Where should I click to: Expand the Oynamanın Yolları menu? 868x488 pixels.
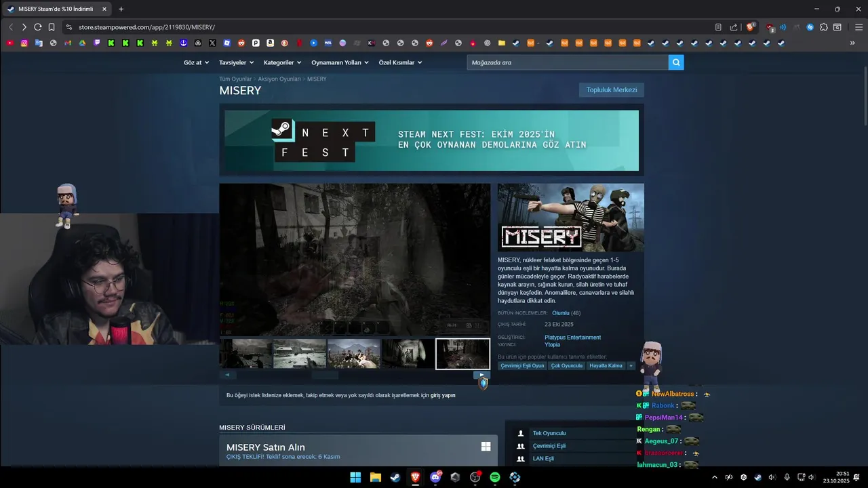pyautogui.click(x=340, y=62)
